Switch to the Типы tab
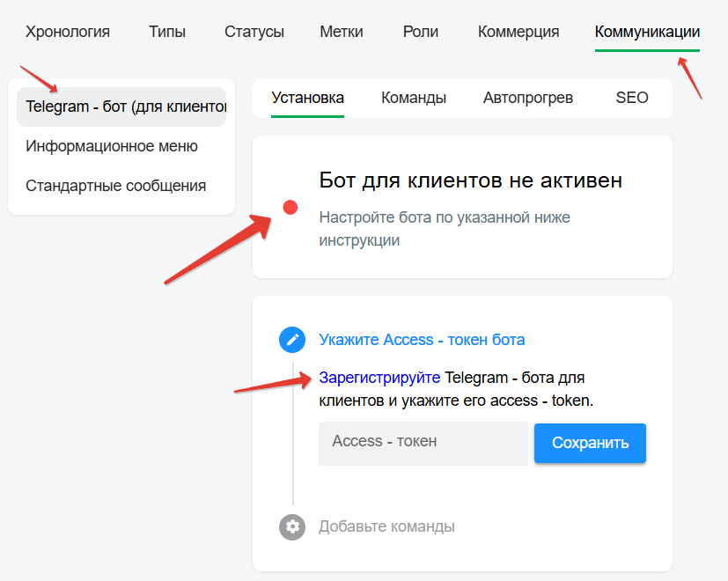This screenshot has width=728, height=581. (167, 32)
